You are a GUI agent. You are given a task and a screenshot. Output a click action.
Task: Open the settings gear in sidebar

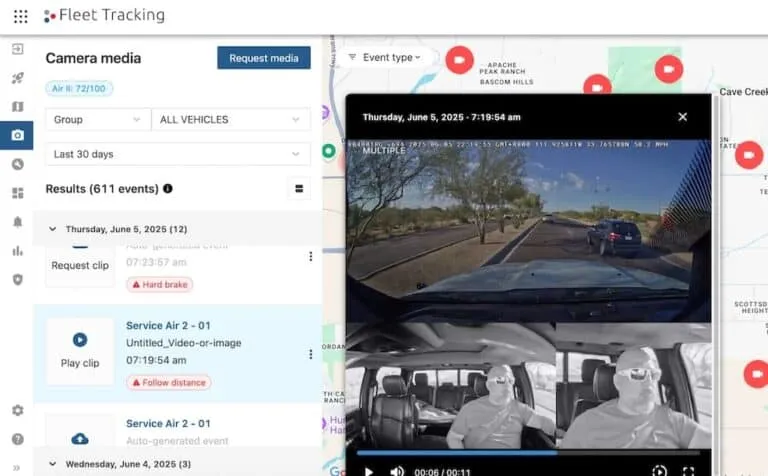pyautogui.click(x=18, y=410)
